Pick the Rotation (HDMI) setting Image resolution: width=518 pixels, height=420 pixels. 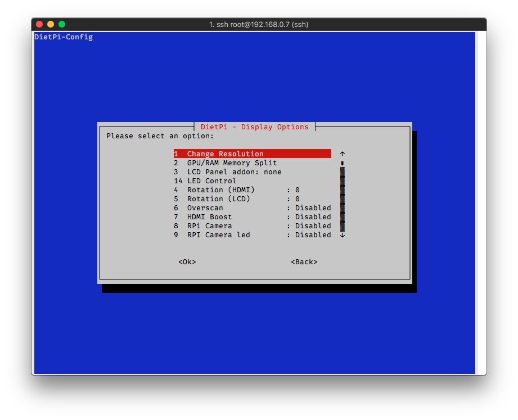253,190
